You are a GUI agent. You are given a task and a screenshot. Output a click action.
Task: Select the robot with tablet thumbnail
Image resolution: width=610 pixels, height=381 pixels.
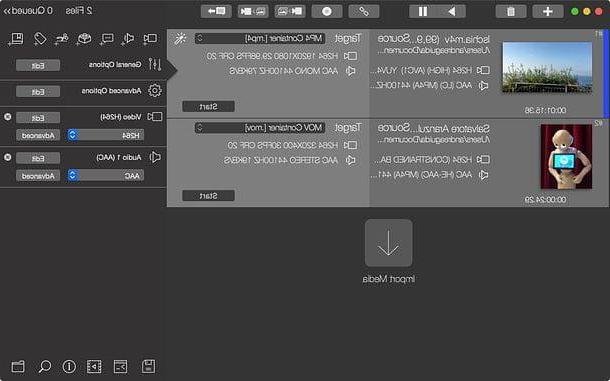coord(566,156)
